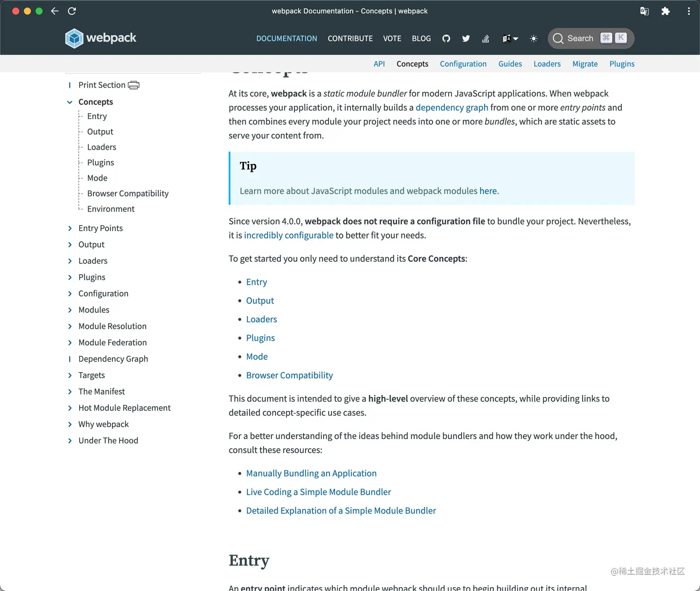Expand the Entry Points sidebar section
The width and height of the screenshot is (700, 591).
[x=70, y=228]
